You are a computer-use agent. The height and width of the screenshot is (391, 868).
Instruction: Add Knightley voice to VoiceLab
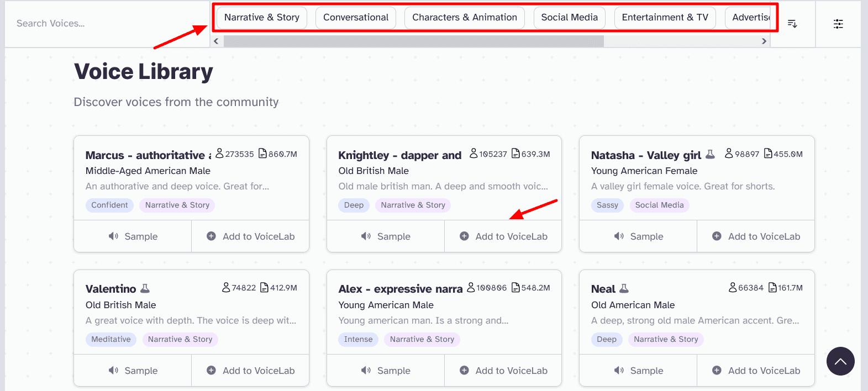click(503, 236)
